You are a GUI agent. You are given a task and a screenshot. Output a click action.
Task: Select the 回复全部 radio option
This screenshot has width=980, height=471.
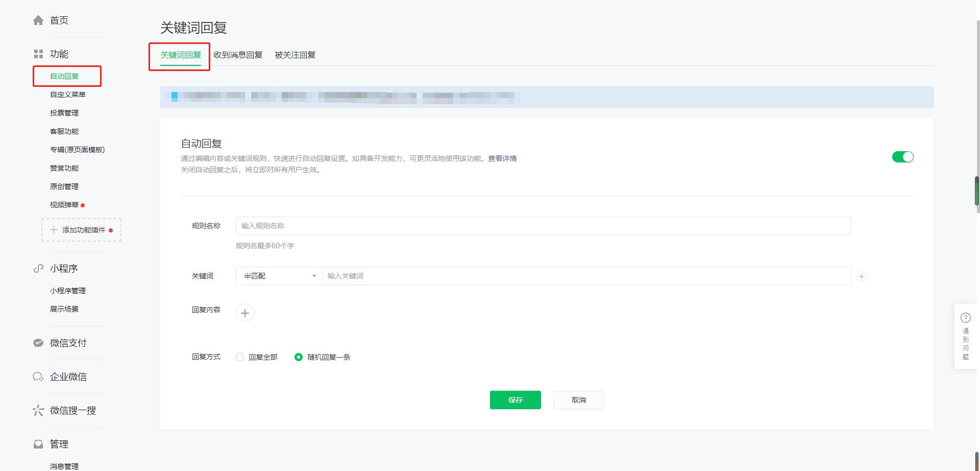[240, 357]
